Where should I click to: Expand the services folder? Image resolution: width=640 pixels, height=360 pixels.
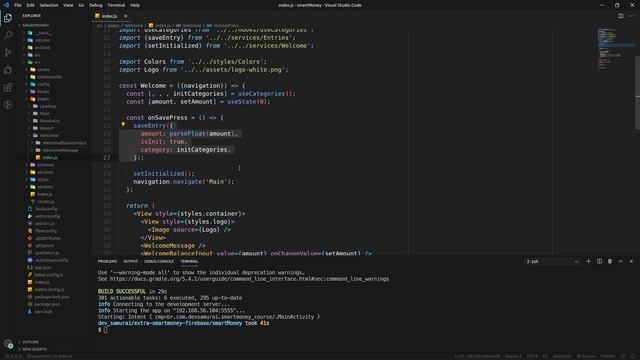coord(45,172)
